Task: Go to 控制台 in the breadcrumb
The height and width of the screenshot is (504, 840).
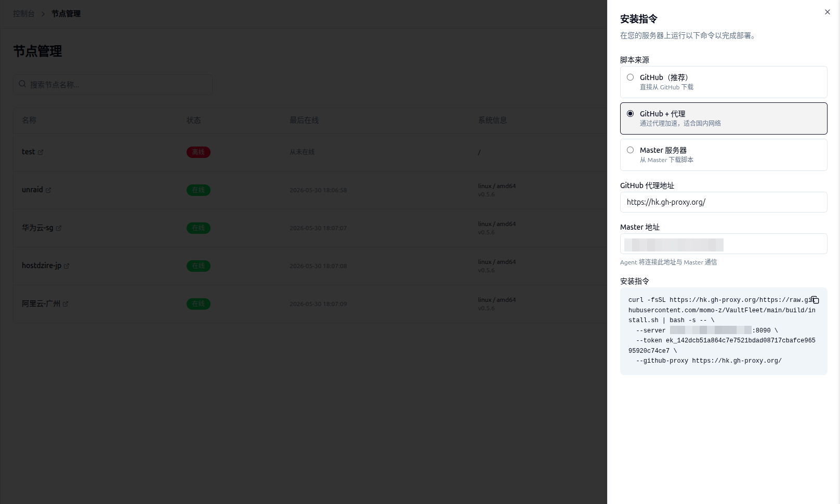Action: click(24, 14)
